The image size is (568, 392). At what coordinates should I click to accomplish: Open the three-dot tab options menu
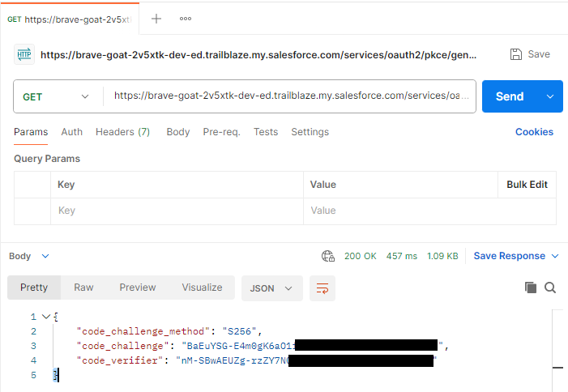pos(186,19)
